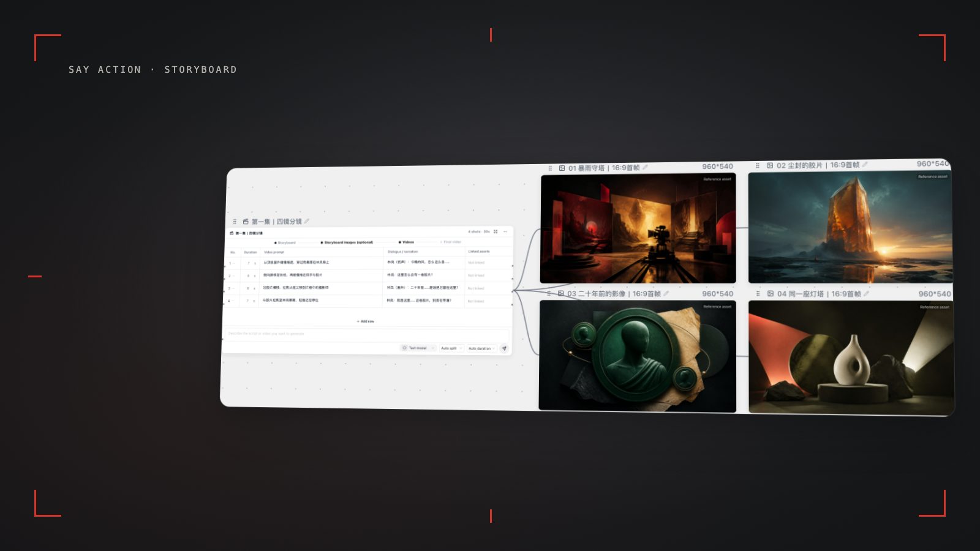
Task: Select the 01 camera-on-stage thumbnail
Action: tap(638, 228)
